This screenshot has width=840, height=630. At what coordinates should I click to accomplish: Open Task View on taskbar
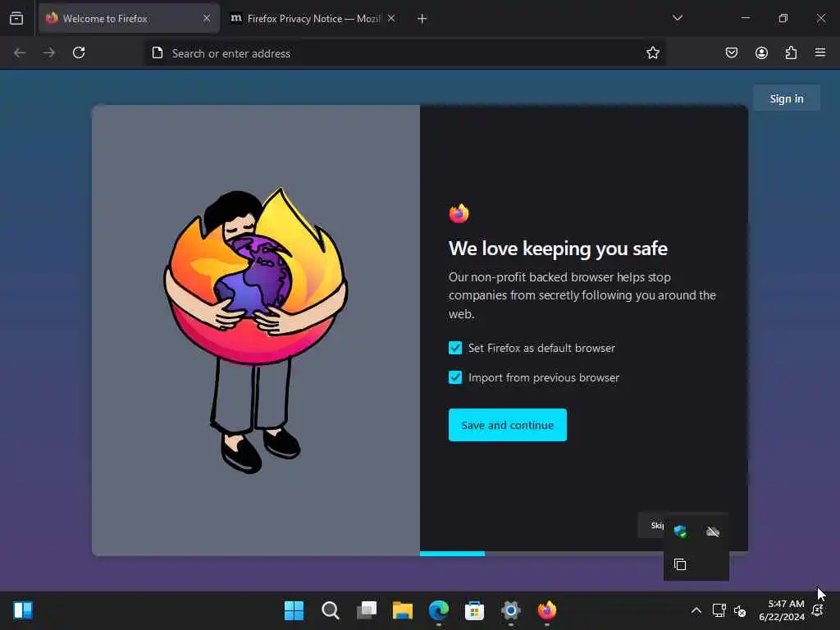367,610
